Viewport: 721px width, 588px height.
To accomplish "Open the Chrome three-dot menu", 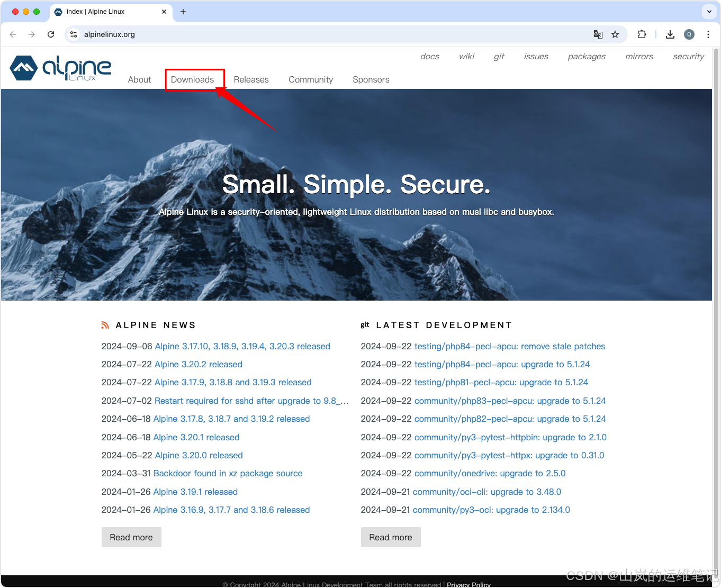I will [x=708, y=34].
